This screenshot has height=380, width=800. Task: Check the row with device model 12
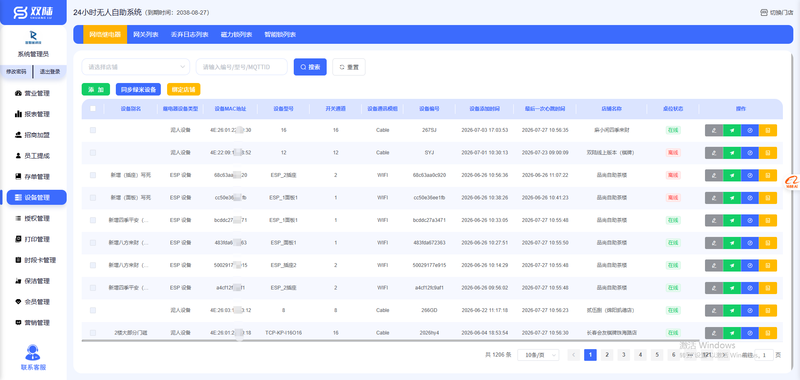click(93, 153)
